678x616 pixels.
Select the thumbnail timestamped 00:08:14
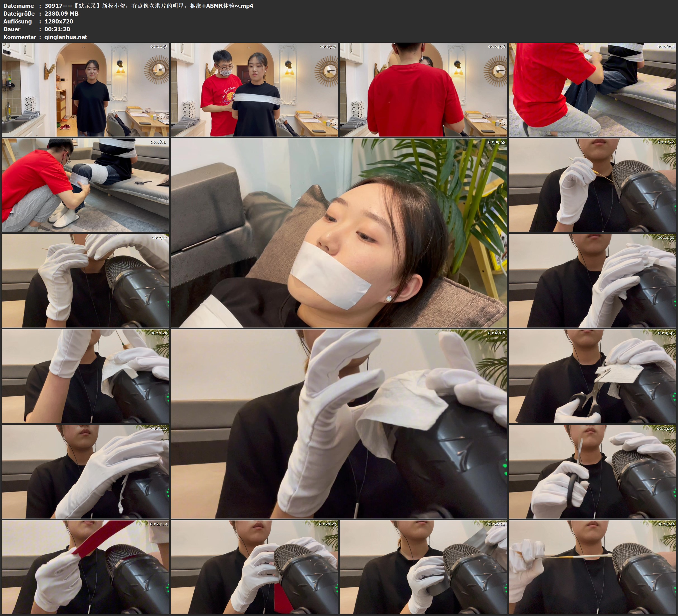click(x=85, y=185)
